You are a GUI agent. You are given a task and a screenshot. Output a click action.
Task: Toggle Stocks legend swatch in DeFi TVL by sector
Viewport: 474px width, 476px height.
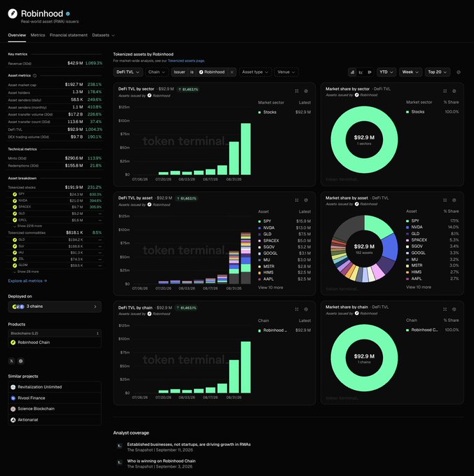point(259,112)
